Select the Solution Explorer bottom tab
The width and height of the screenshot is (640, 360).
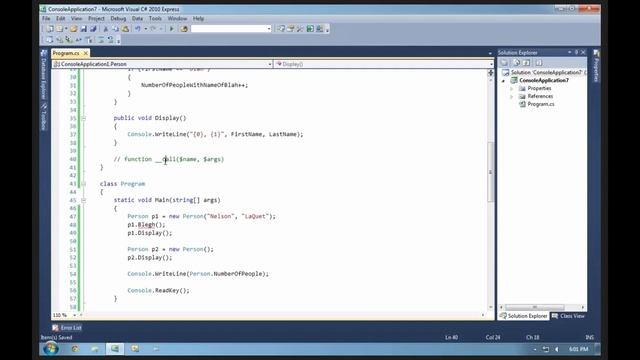point(524,316)
